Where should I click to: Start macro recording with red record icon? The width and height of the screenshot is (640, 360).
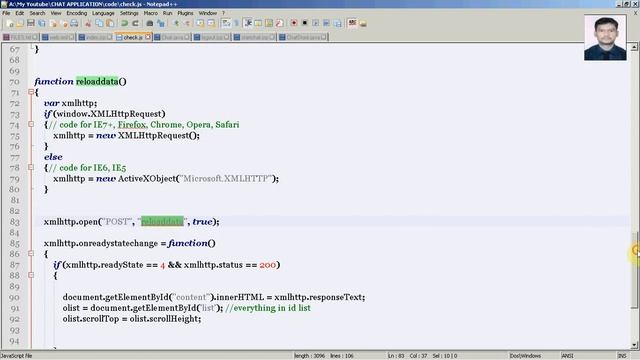pos(293,23)
